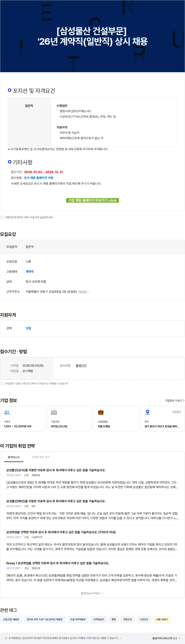The image size is (185, 644).
Task: Click the 2026.08.04(화) start date
Action: click(33, 366)
